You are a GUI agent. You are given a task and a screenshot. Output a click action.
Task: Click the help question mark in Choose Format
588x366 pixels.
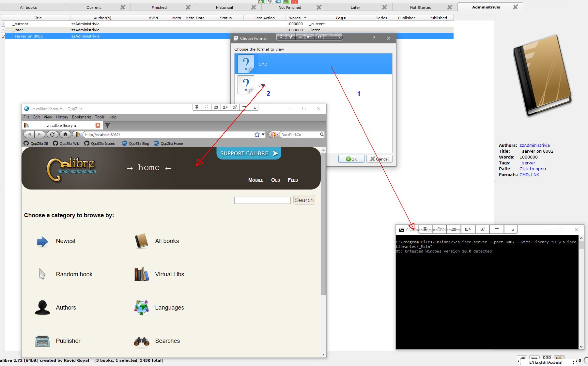pyautogui.click(x=374, y=38)
